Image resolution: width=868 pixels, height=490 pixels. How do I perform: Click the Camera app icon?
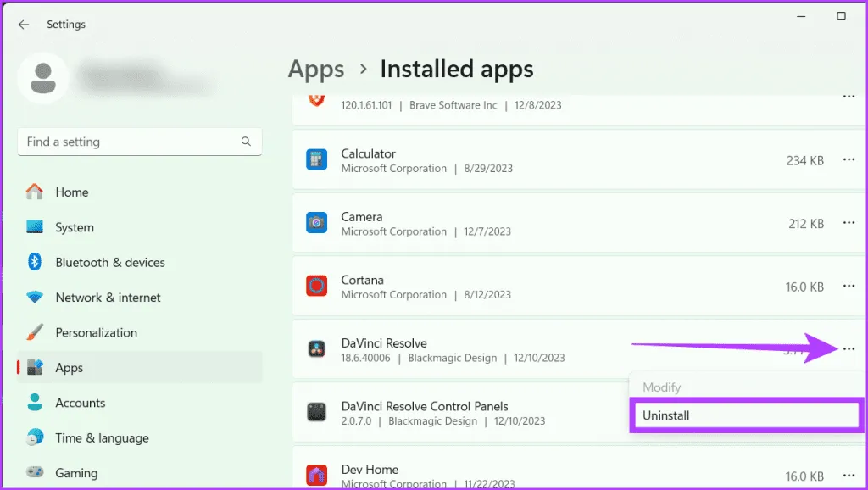pos(316,223)
